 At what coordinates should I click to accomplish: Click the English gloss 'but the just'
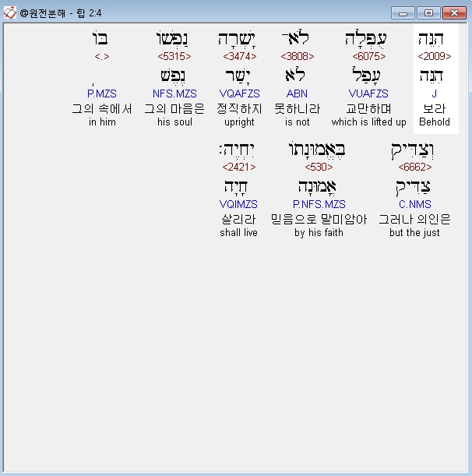tap(414, 233)
